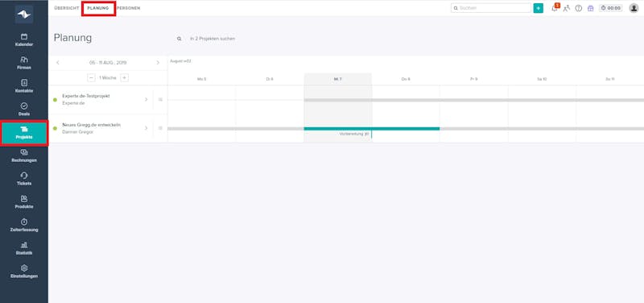
Task: Click the teal Vorbereitung timeline bar
Action: pos(372,129)
